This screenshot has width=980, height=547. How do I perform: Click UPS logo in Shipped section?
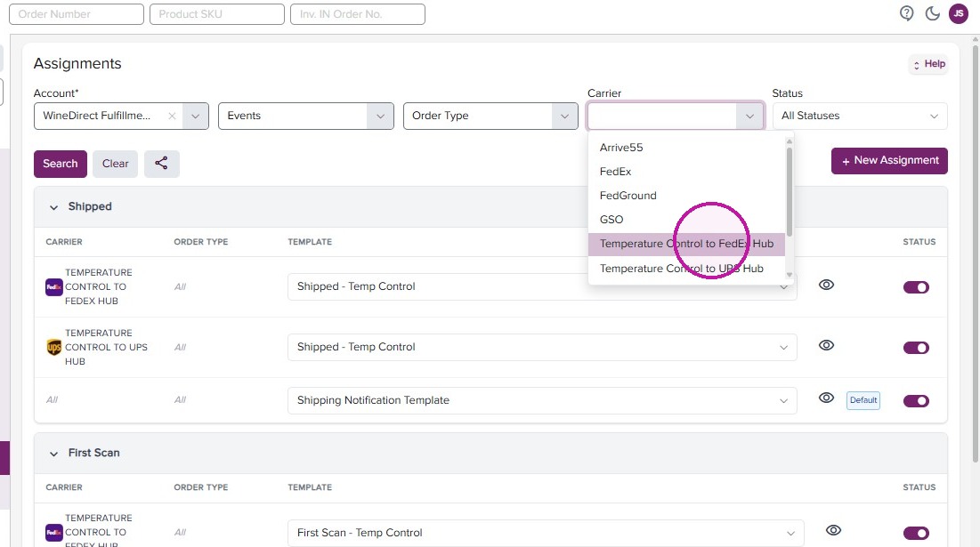coord(53,347)
